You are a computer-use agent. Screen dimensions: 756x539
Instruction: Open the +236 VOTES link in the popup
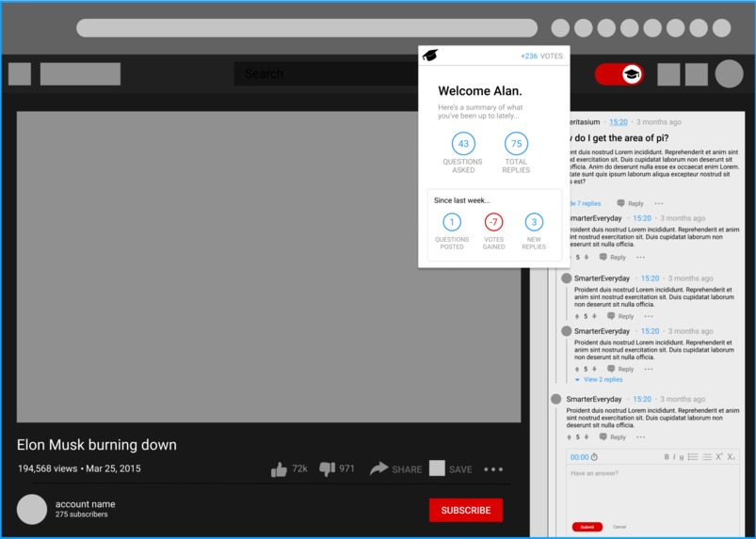(541, 55)
